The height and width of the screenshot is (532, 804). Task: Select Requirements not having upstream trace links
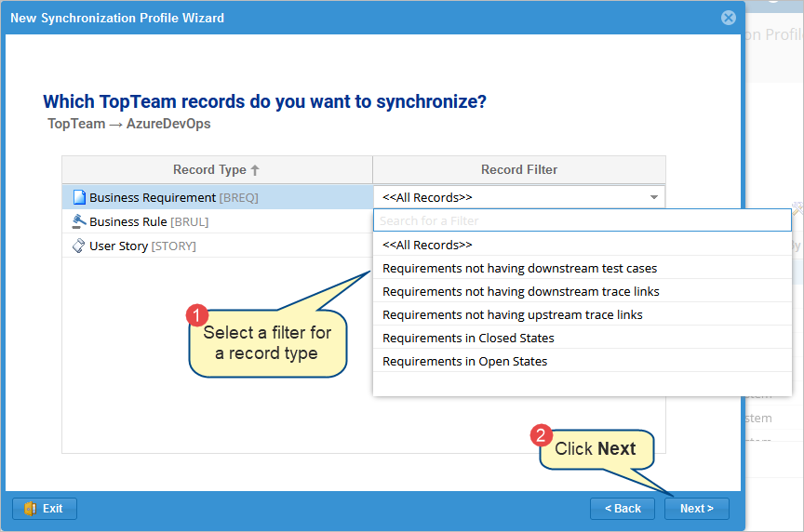coord(512,314)
